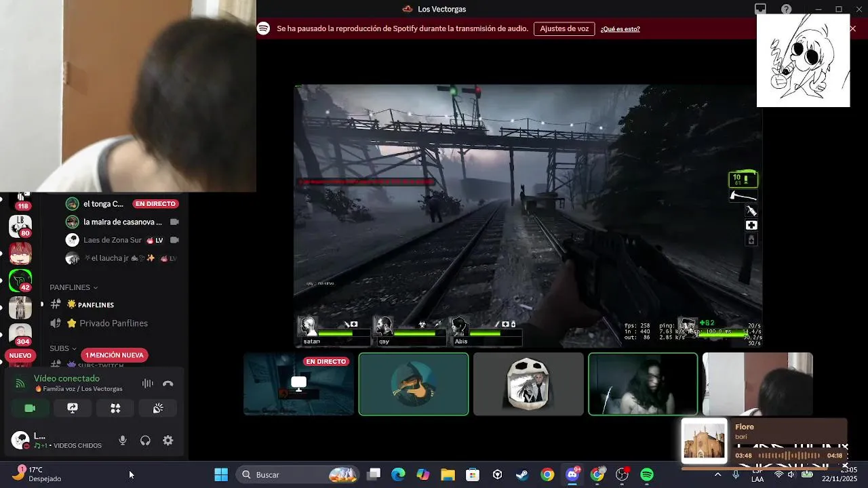This screenshot has height=488, width=868.
Task: Open the activities icon in voice panel
Action: pyautogui.click(x=115, y=408)
